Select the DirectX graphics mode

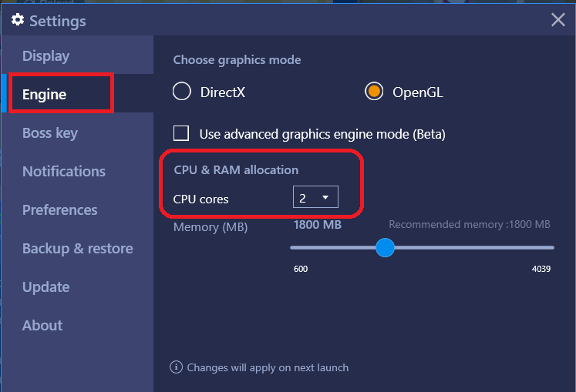click(182, 91)
